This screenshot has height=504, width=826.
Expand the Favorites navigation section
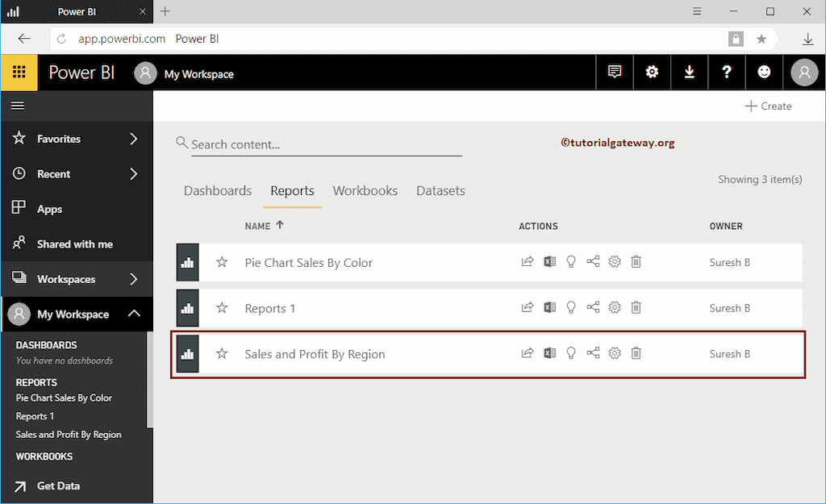pos(136,138)
